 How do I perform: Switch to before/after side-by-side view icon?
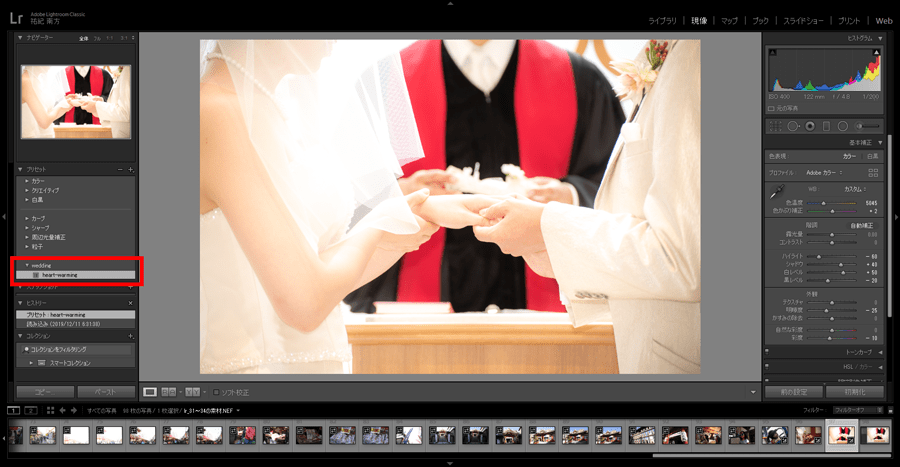[x=169, y=392]
